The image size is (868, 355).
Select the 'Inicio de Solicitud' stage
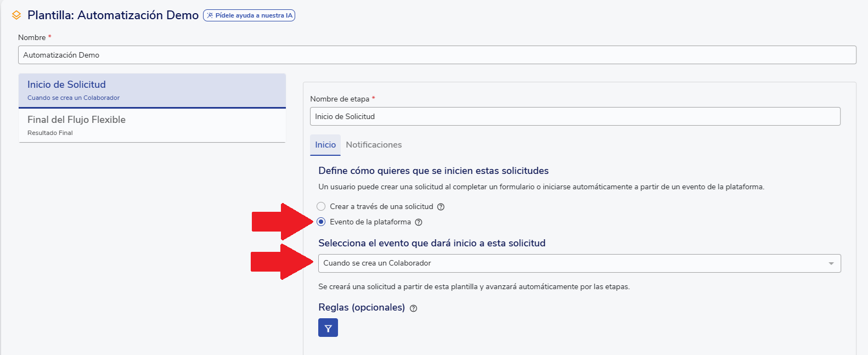click(x=152, y=91)
